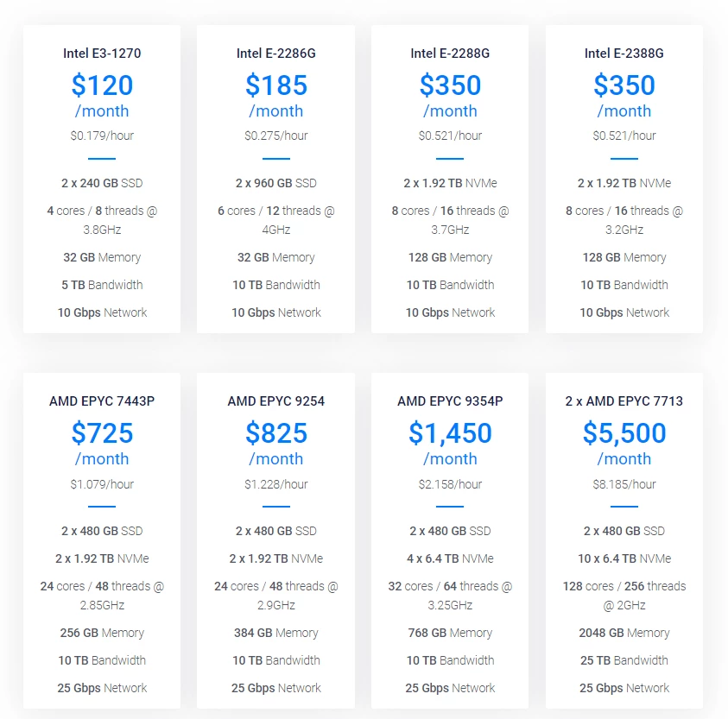Click 384 GB Memory spec line
The height and width of the screenshot is (719, 728).
(276, 633)
